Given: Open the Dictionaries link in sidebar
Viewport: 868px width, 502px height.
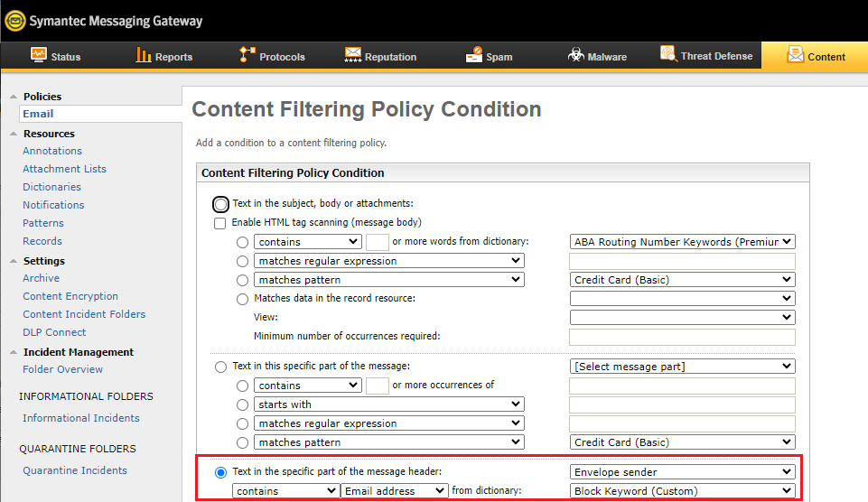Looking at the screenshot, I should [x=51, y=187].
